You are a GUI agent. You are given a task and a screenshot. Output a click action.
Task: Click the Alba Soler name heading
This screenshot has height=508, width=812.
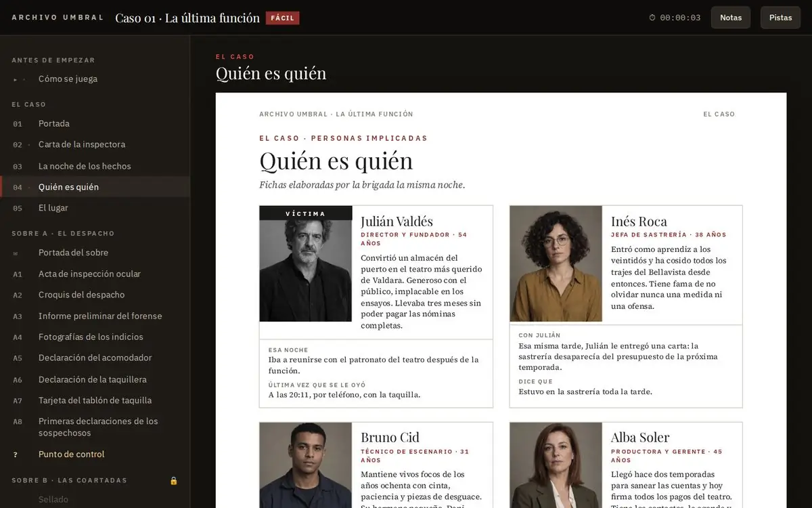point(640,438)
